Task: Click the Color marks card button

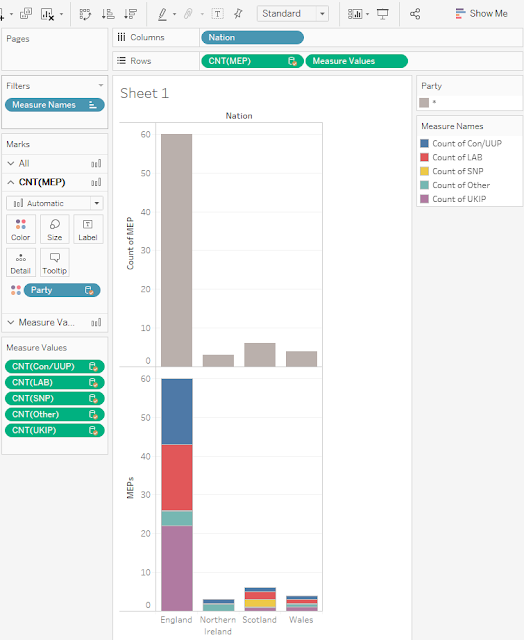Action: [21, 229]
